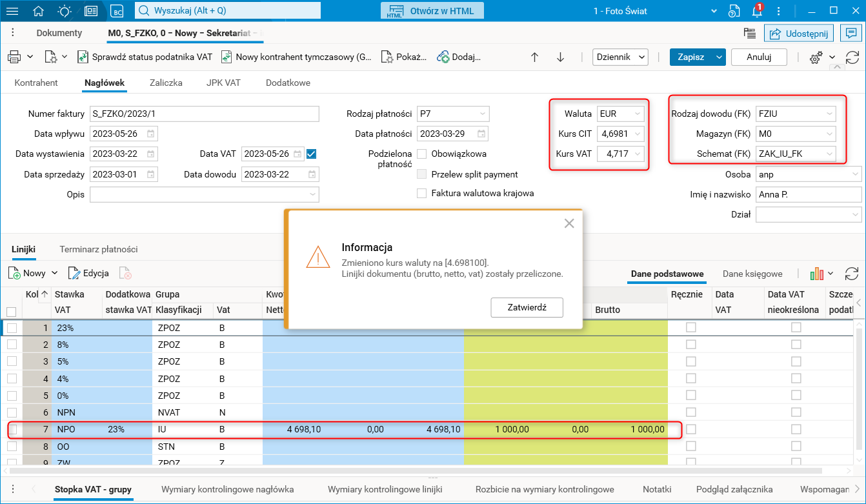The width and height of the screenshot is (866, 504).
Task: Confirm the dialog with Zatwierdź
Action: tap(527, 307)
